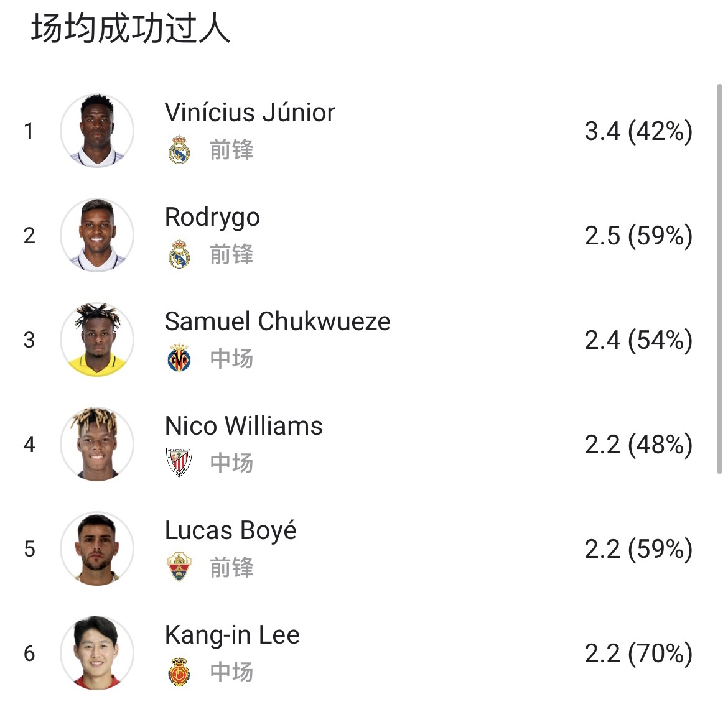
Task: Tap Nico Williams' avatar photo
Action: point(97,444)
